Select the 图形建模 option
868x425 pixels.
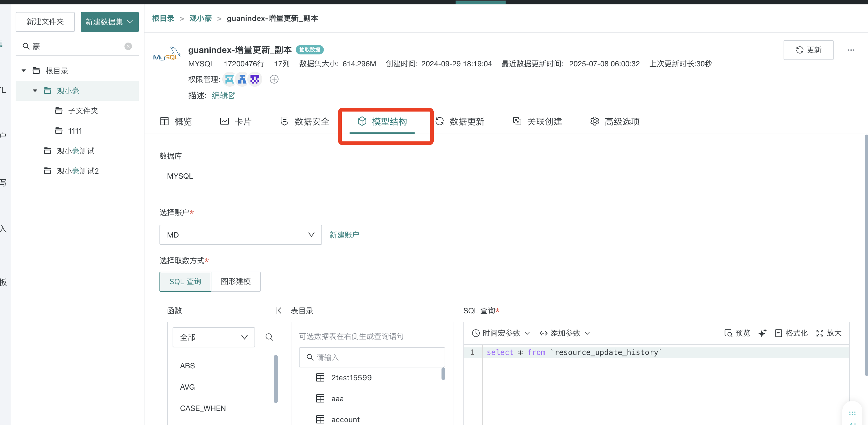(236, 282)
